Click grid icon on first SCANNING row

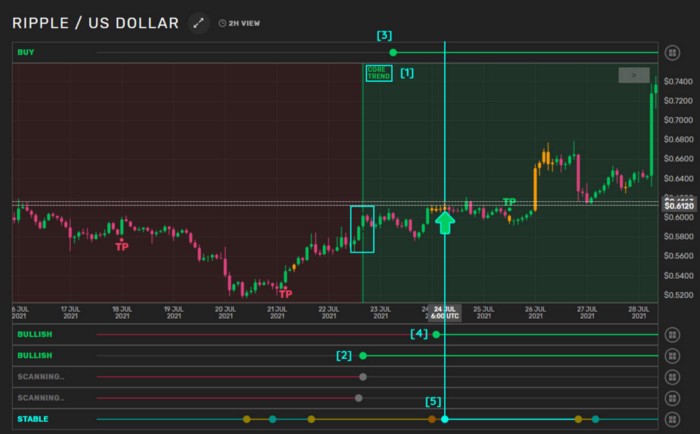tap(672, 377)
